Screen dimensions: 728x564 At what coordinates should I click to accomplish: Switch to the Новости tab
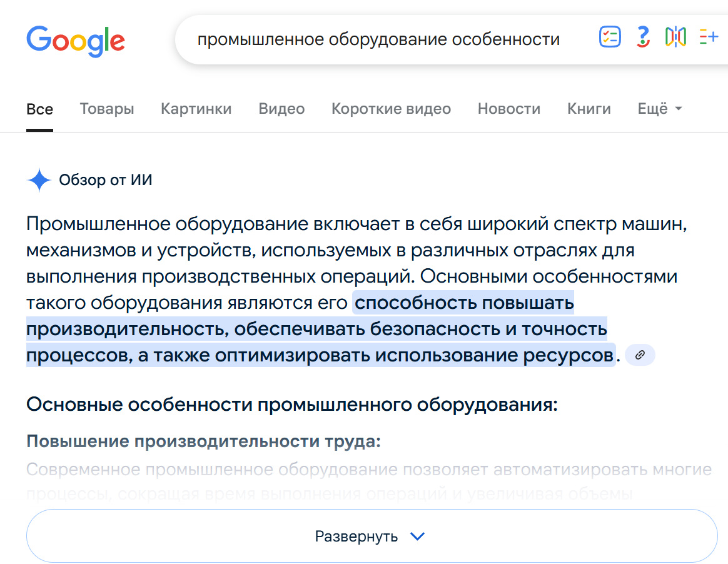508,108
